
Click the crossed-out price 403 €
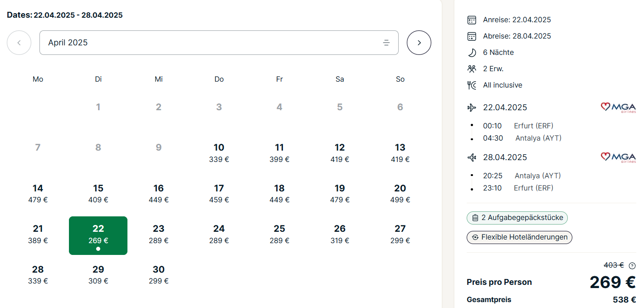pyautogui.click(x=614, y=265)
